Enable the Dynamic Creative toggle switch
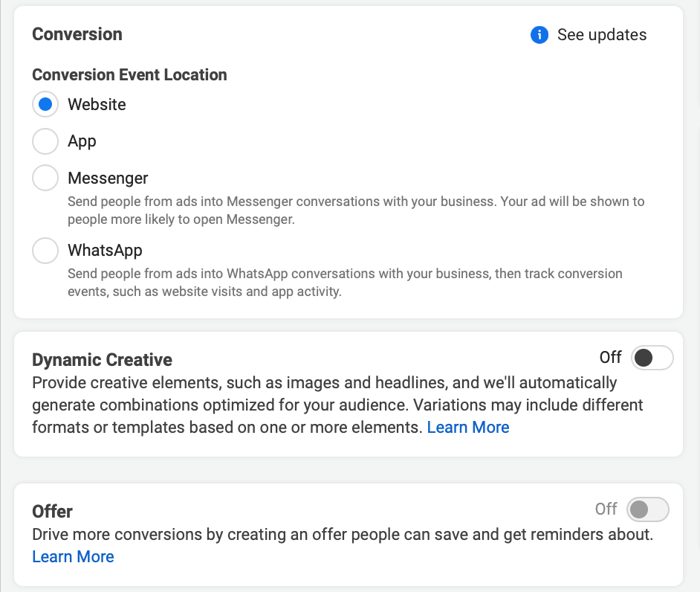The width and height of the screenshot is (700, 592). pyautogui.click(x=652, y=358)
